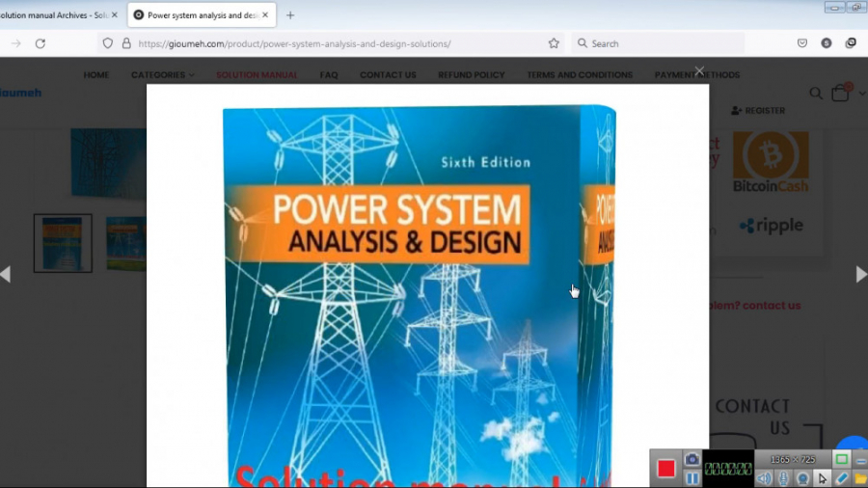
Task: Select the Power system analysis and design tab
Action: click(x=203, y=14)
